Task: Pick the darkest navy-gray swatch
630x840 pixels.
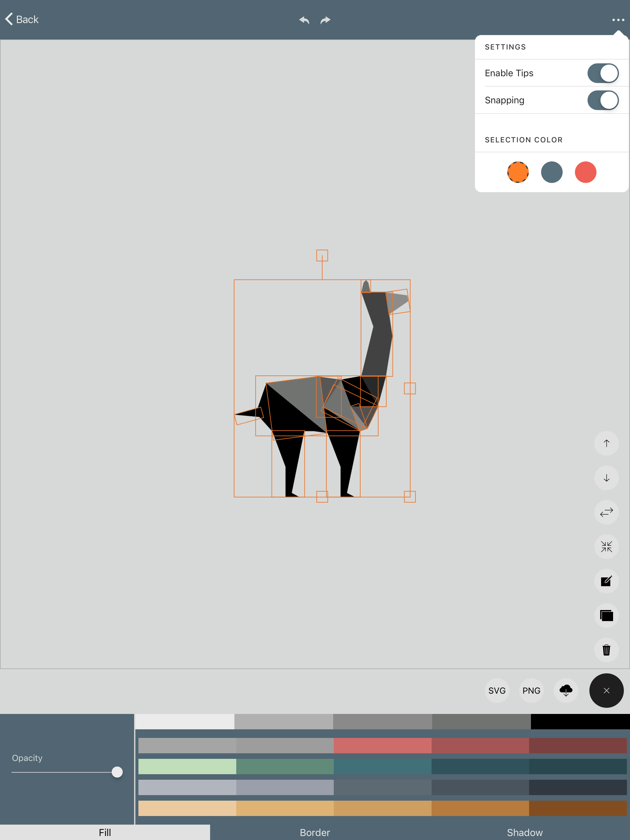Action: click(x=578, y=787)
